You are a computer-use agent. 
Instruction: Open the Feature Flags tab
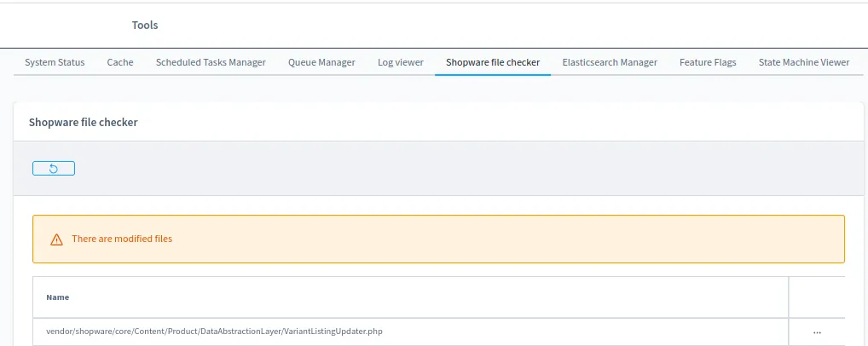pos(708,62)
